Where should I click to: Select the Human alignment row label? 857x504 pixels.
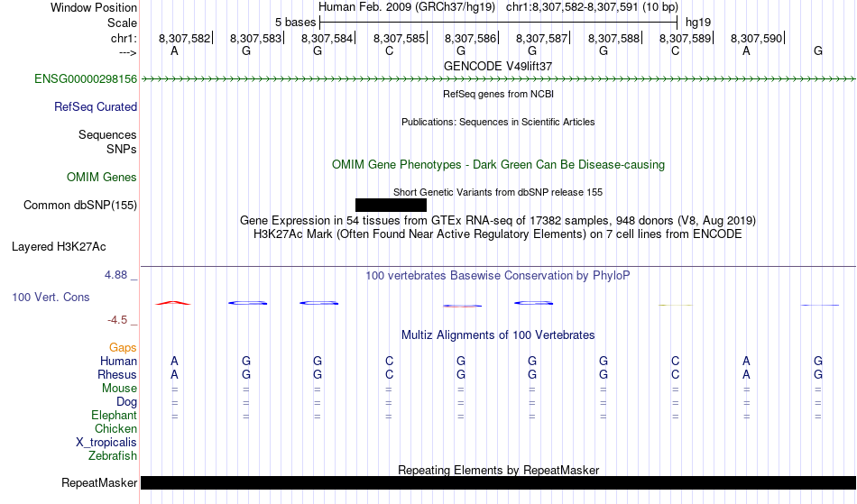pos(118,361)
